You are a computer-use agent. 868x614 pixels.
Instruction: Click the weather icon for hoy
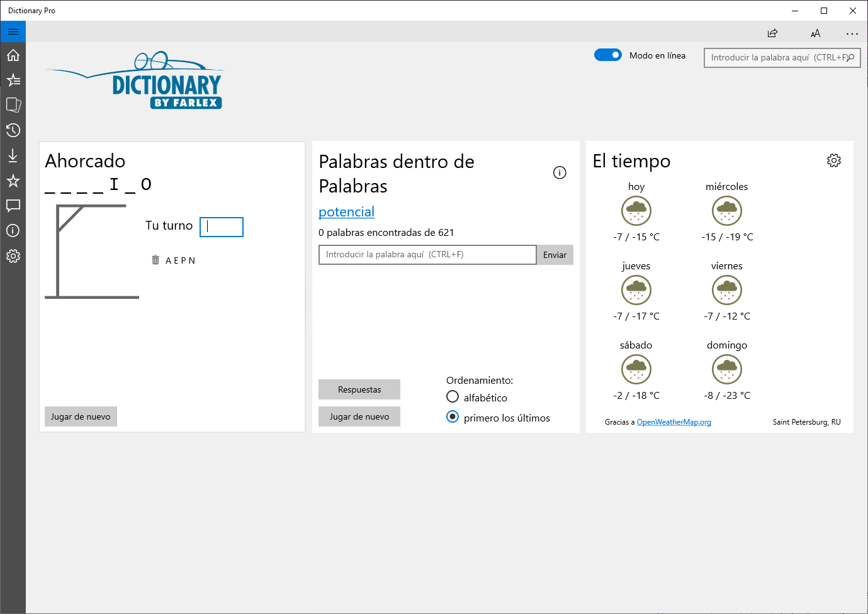(x=636, y=211)
